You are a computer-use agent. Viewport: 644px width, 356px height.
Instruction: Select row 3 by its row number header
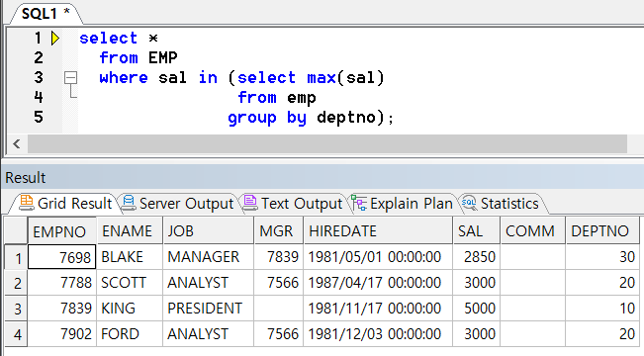tap(16, 309)
